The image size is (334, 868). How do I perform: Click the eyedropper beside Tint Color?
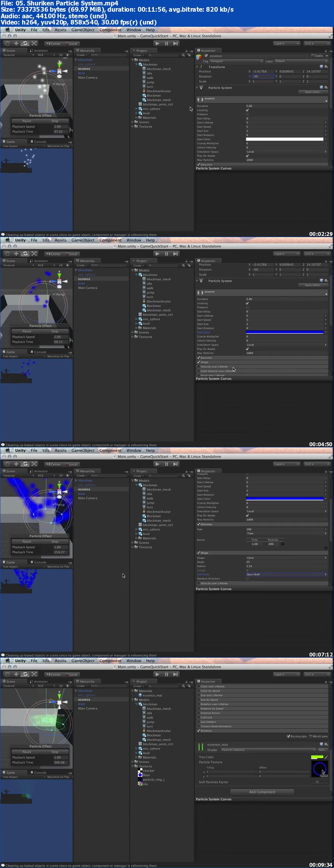coord(326,757)
